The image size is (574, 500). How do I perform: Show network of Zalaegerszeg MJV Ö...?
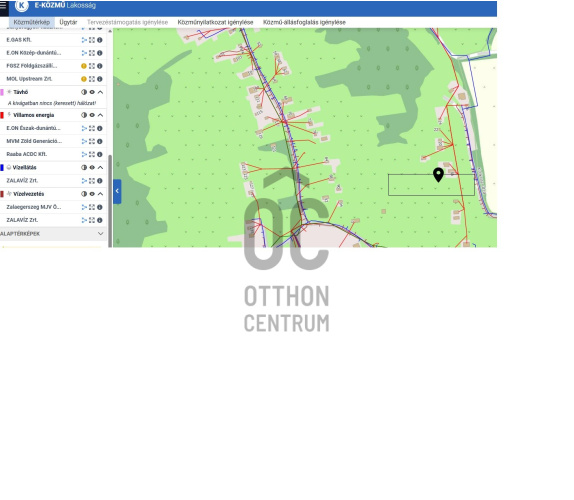tap(84, 207)
